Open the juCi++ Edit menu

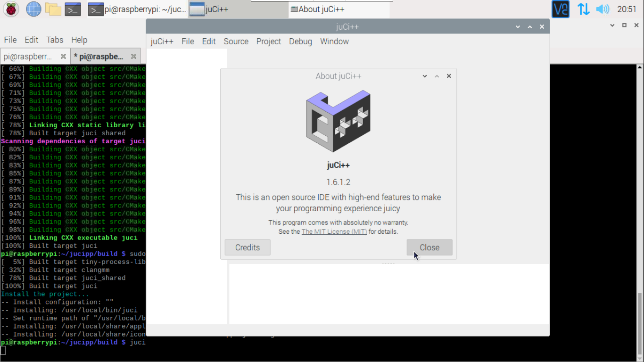tap(209, 41)
